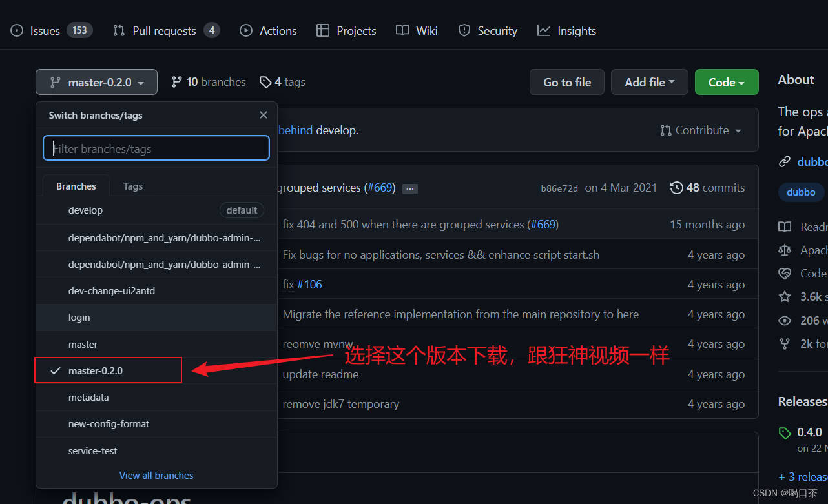Click the link icon in About
The width and height of the screenshot is (828, 504).
[x=785, y=161]
